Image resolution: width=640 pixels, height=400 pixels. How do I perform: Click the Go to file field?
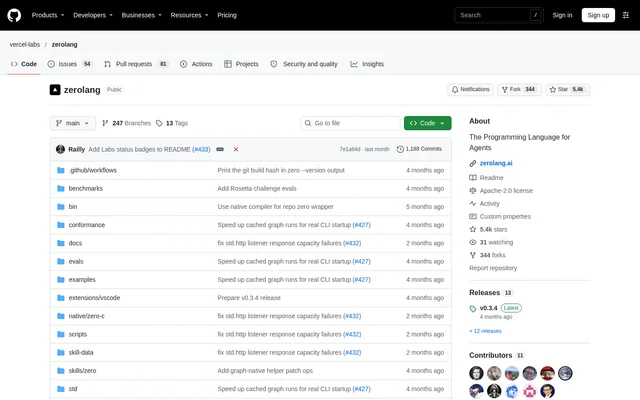(350, 123)
